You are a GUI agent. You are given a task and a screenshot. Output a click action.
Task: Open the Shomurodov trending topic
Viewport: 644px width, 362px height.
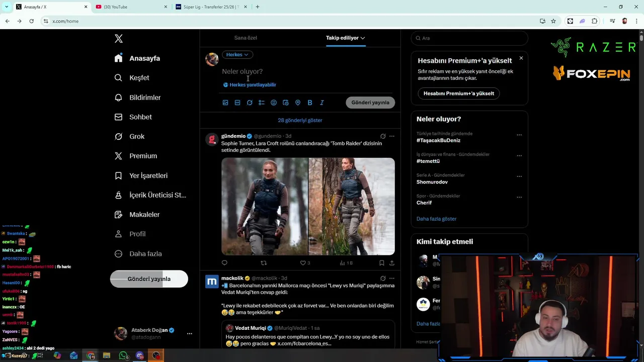[x=432, y=182]
